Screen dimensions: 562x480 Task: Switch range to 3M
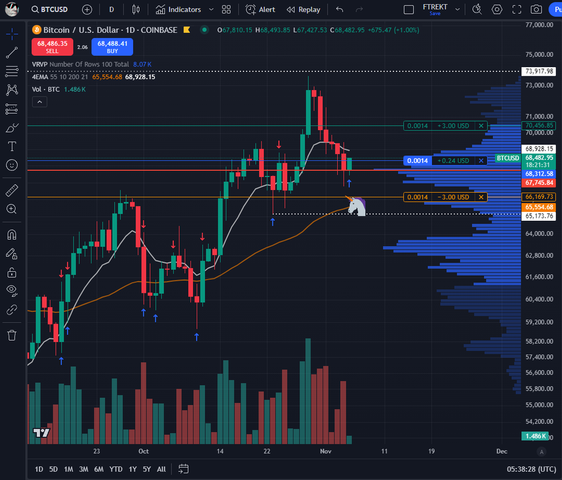(x=84, y=469)
